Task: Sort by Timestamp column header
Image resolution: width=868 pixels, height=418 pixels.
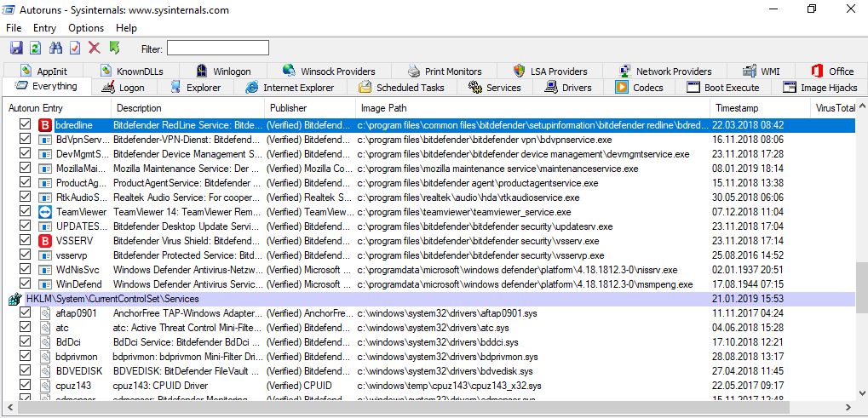Action: click(x=760, y=108)
